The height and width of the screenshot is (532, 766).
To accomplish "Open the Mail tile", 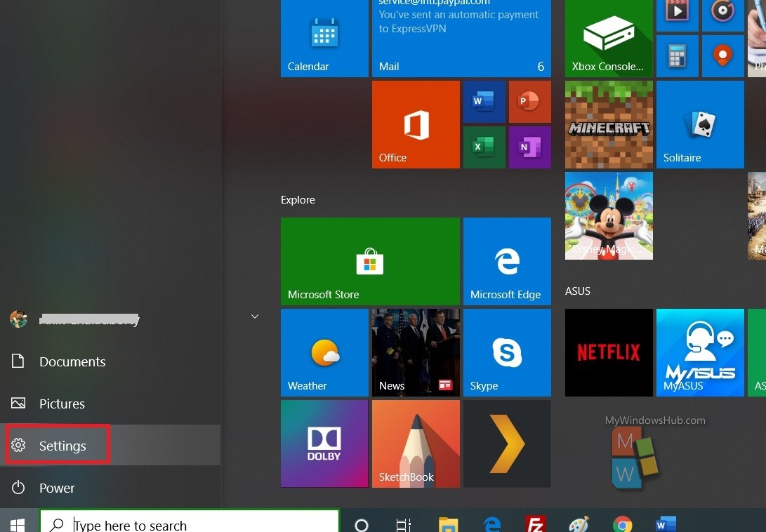I will 461,38.
